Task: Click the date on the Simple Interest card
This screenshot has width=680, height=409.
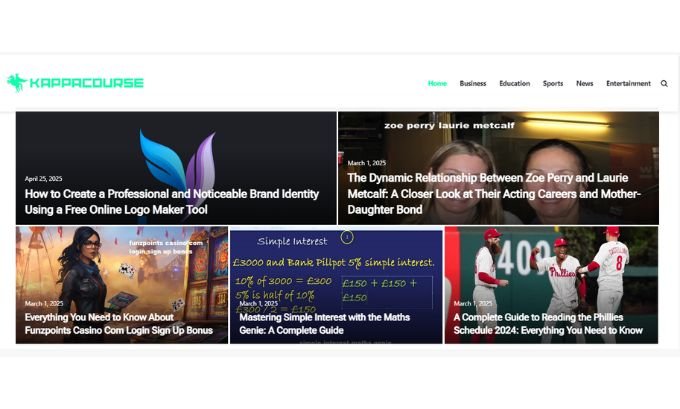Action: click(x=258, y=304)
